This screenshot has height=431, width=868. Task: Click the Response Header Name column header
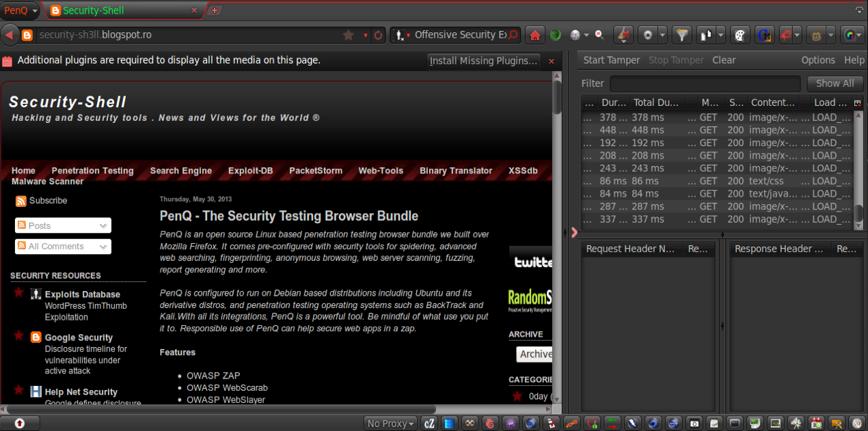780,249
